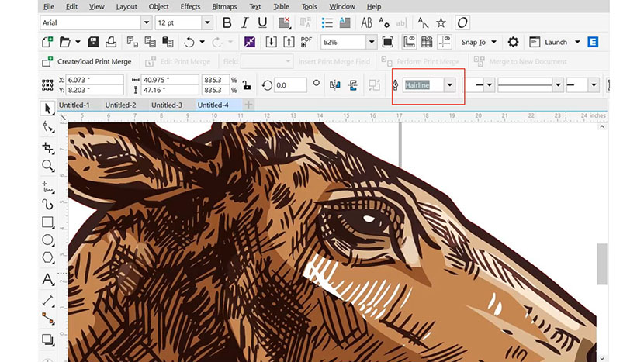The width and height of the screenshot is (644, 362).
Task: Choose the Ellipse tool
Action: tap(48, 241)
